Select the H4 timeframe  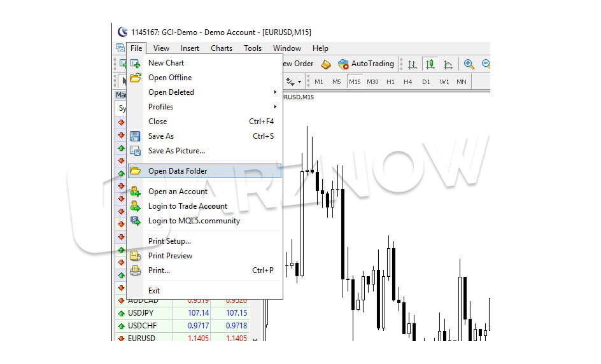[408, 81]
